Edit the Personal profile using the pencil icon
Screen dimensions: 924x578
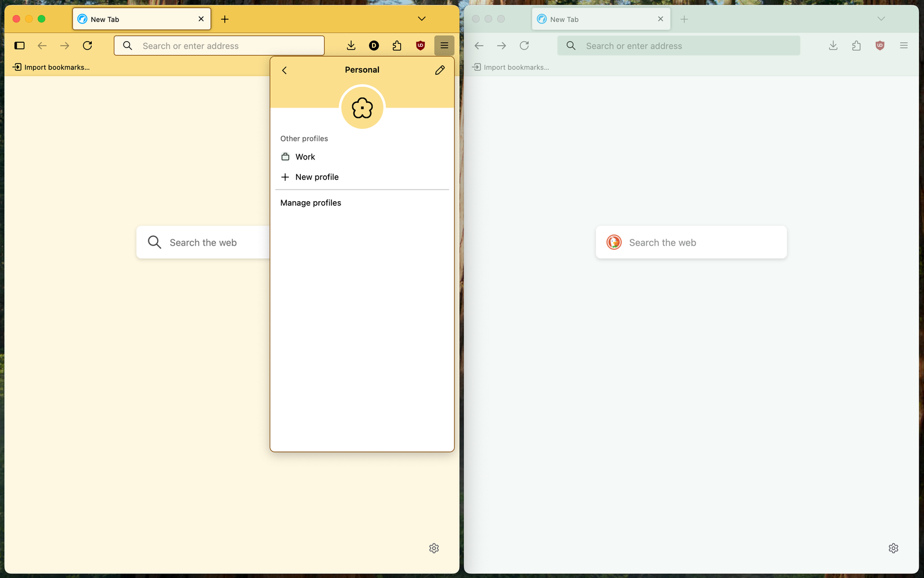[439, 69]
